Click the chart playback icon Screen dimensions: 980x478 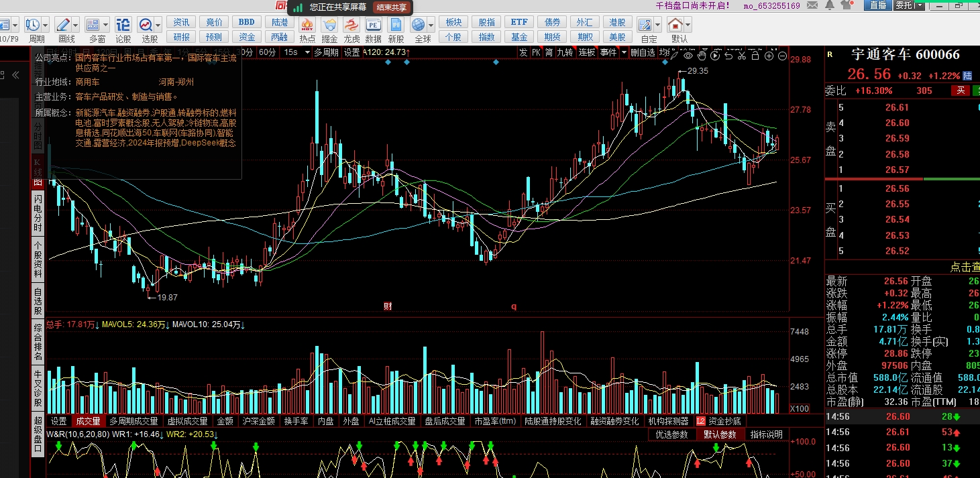[x=715, y=56]
